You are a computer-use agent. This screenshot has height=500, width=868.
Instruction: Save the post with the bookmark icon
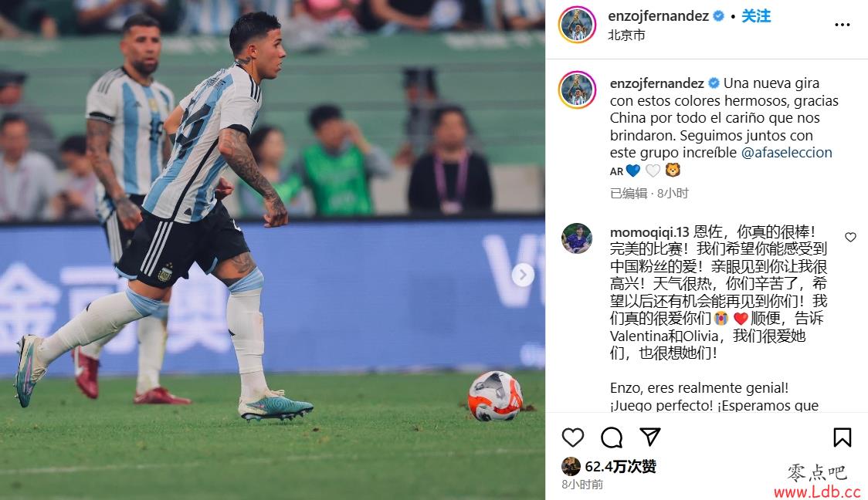point(842,437)
